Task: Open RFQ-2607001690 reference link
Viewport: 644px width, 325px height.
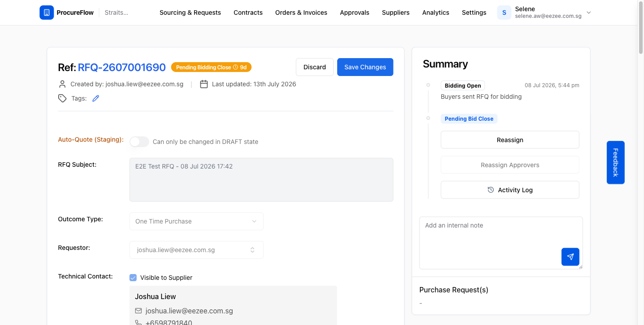Action: pos(122,68)
